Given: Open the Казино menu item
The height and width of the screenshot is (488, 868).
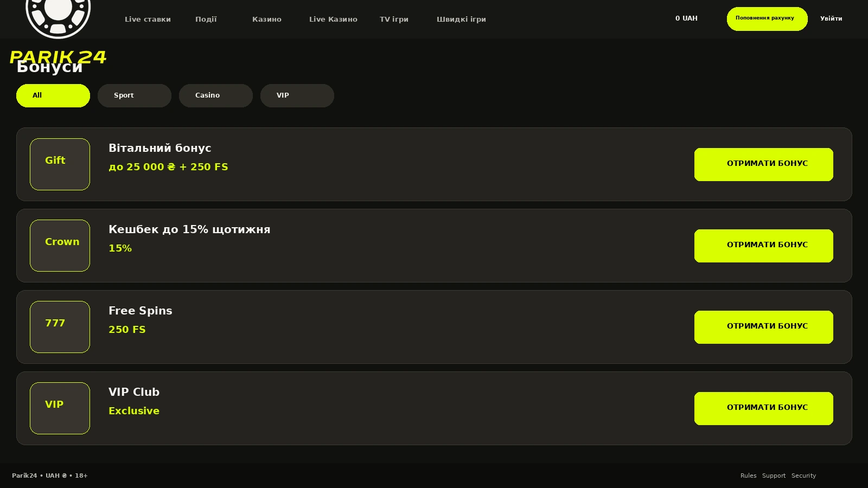Looking at the screenshot, I should [266, 20].
